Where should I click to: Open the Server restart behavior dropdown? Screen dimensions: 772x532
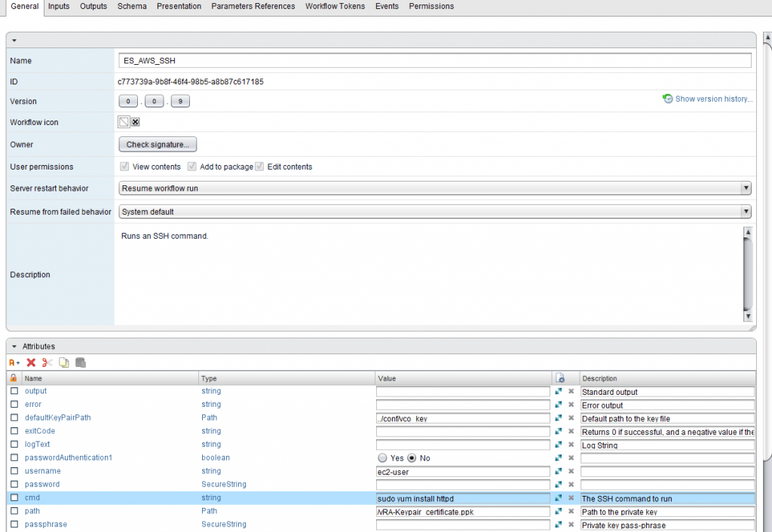[746, 188]
